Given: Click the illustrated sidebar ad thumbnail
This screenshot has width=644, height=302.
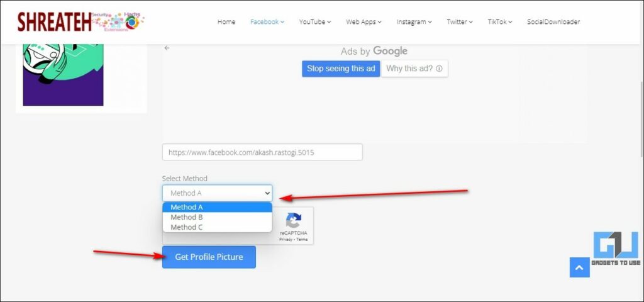Looking at the screenshot, I should coord(63,74).
